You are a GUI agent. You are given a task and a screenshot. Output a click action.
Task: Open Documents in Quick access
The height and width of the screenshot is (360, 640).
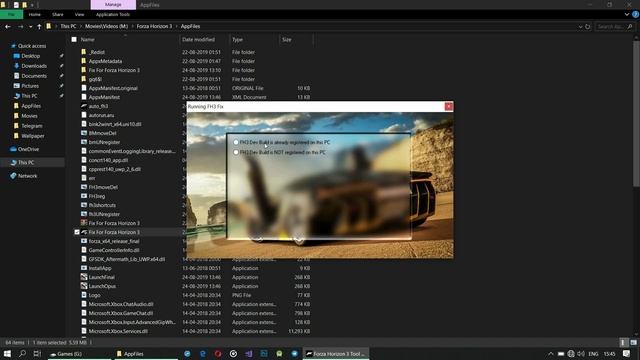(x=34, y=76)
